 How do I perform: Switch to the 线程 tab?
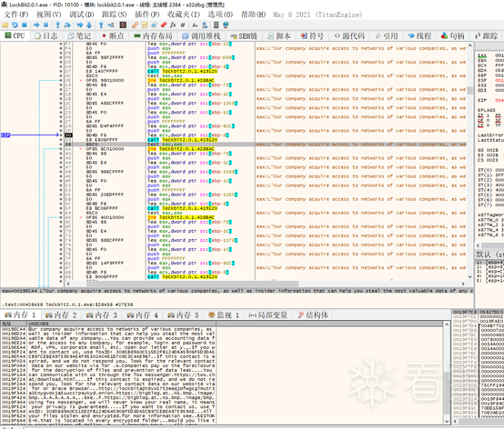tap(419, 36)
